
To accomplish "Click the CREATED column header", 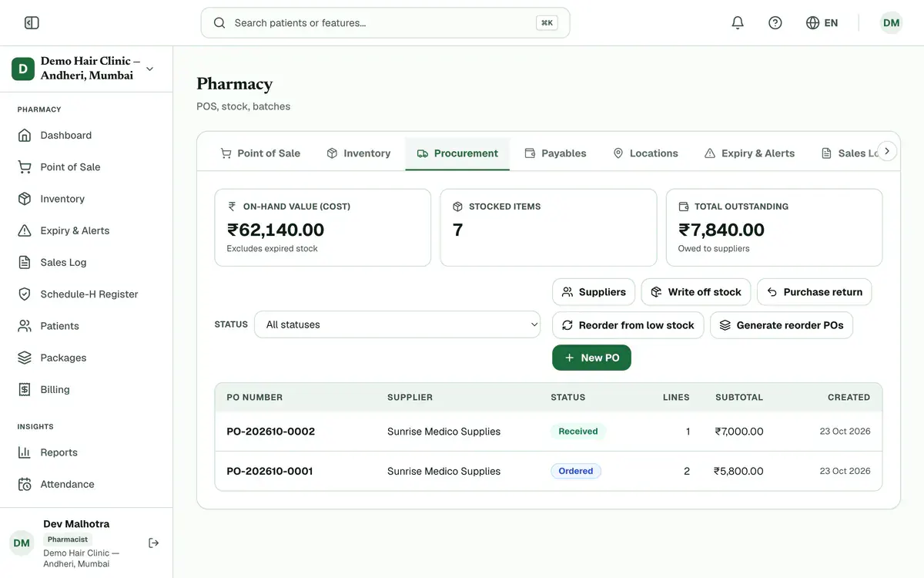I will tap(849, 398).
